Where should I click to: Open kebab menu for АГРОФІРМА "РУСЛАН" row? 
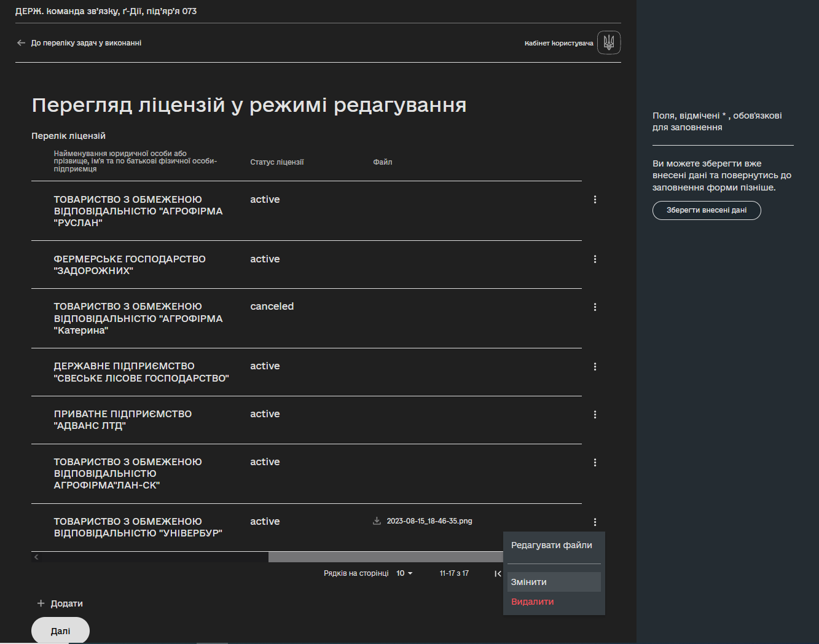[x=595, y=200]
